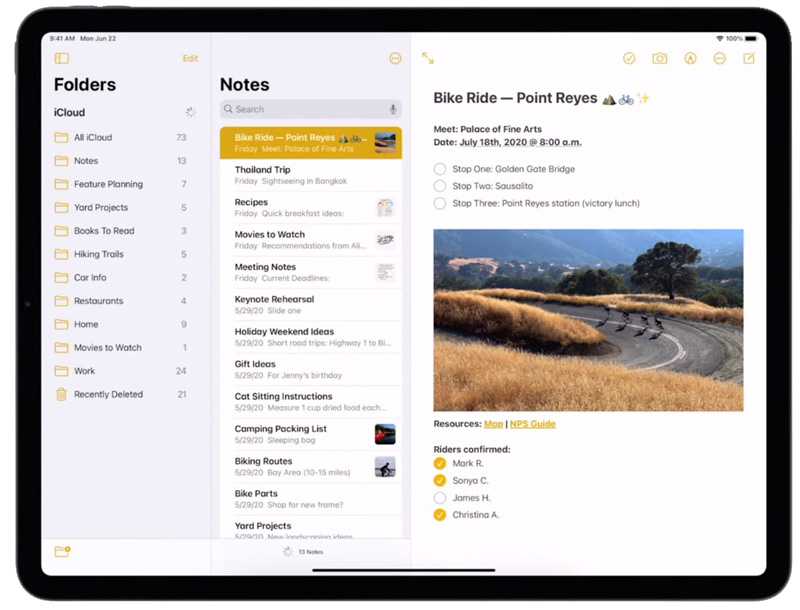Open the Meeting Notes note
Screen dimensions: 800x610
point(311,272)
